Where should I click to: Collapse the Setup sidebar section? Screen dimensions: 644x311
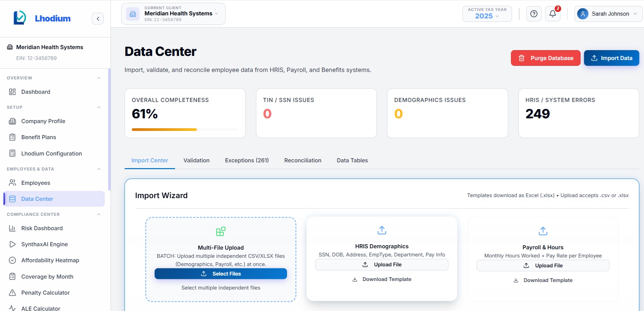click(x=99, y=107)
